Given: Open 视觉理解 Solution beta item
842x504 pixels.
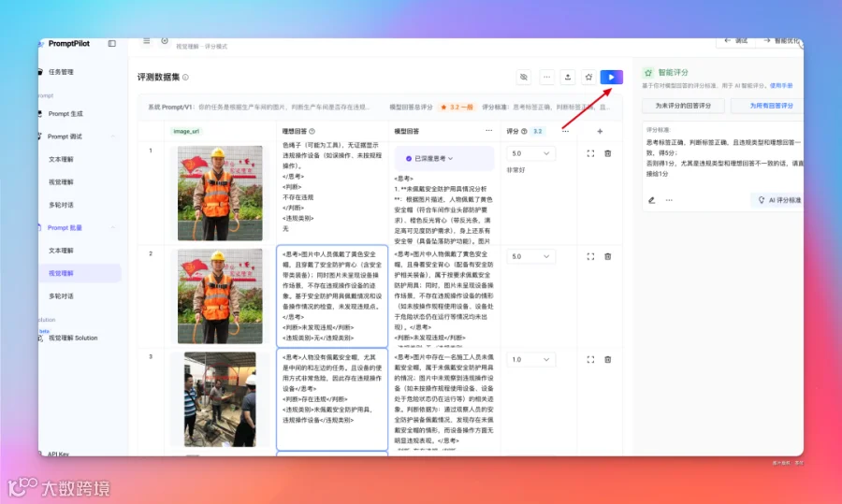Looking at the screenshot, I should click(x=73, y=338).
